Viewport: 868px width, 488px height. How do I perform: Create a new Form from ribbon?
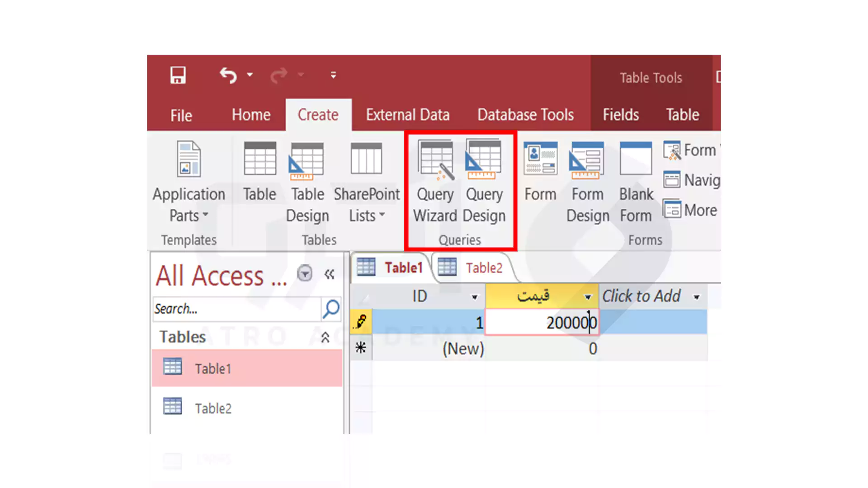coord(540,172)
